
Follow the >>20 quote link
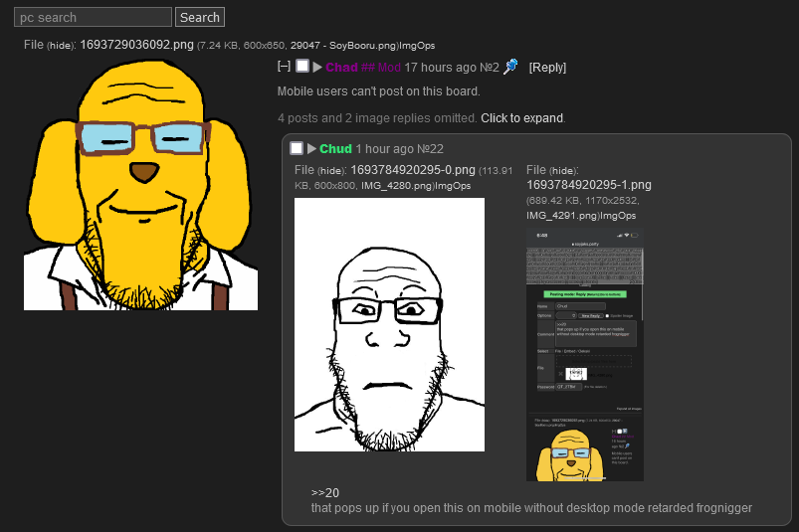coord(325,493)
